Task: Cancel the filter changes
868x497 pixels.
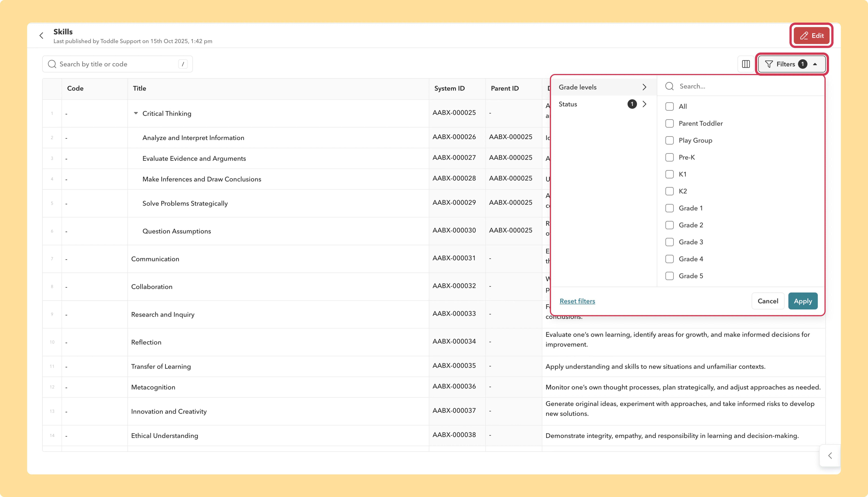Action: 768,301
